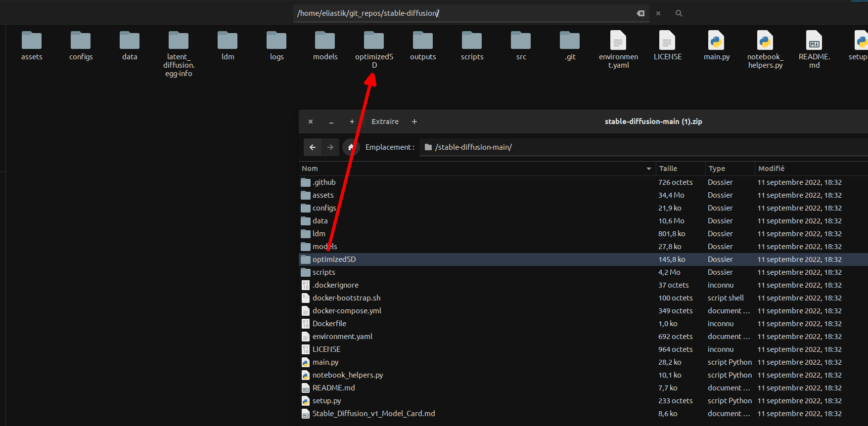Select .github folder row in archive
This screenshot has height=426, width=868.
click(583, 182)
